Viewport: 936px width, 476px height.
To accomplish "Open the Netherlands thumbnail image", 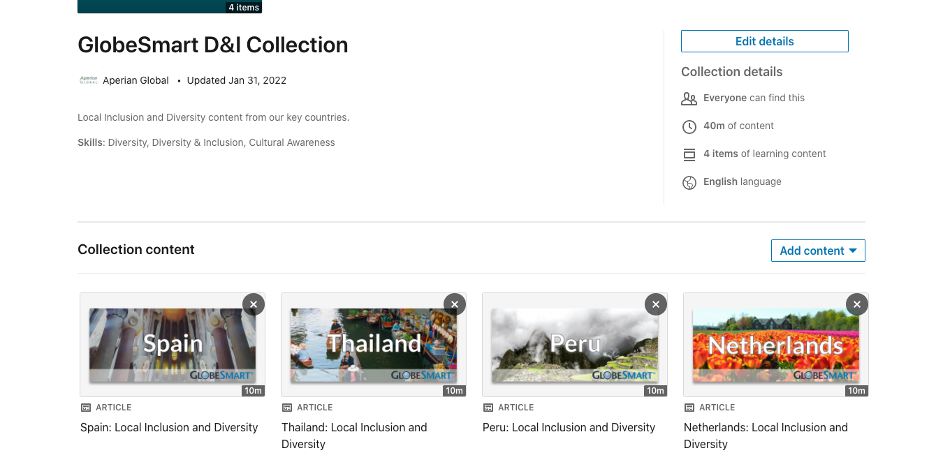I will tap(776, 345).
